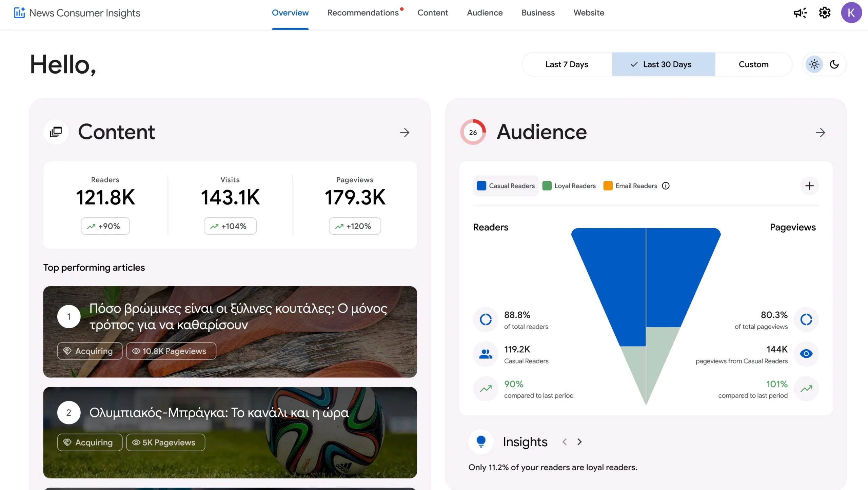Open the K user profile avatar
The height and width of the screenshot is (490, 868).
click(851, 13)
